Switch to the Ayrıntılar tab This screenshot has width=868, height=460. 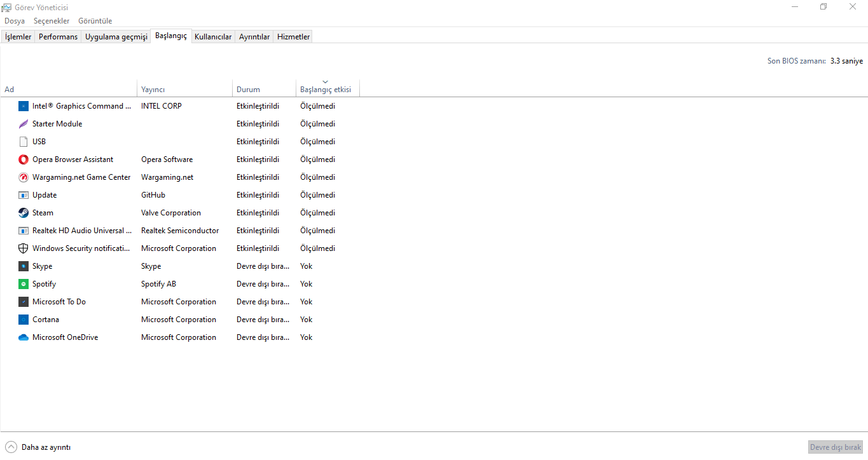[x=254, y=37]
